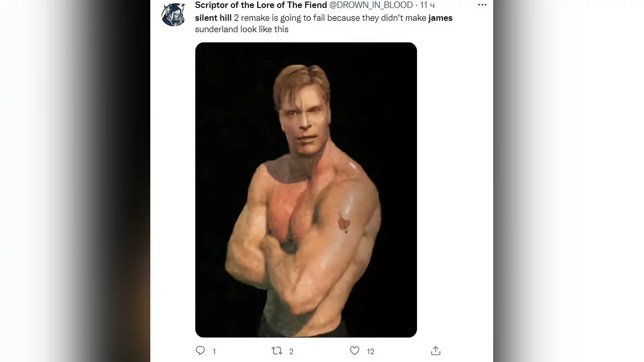Click the "2 remake is going to fail" text
644x362 pixels.
click(280, 18)
